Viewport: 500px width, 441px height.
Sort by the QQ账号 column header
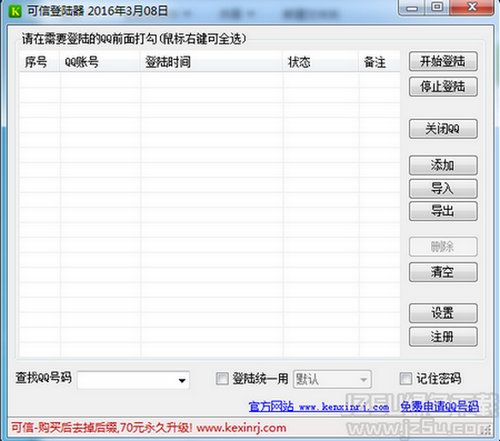(100, 62)
